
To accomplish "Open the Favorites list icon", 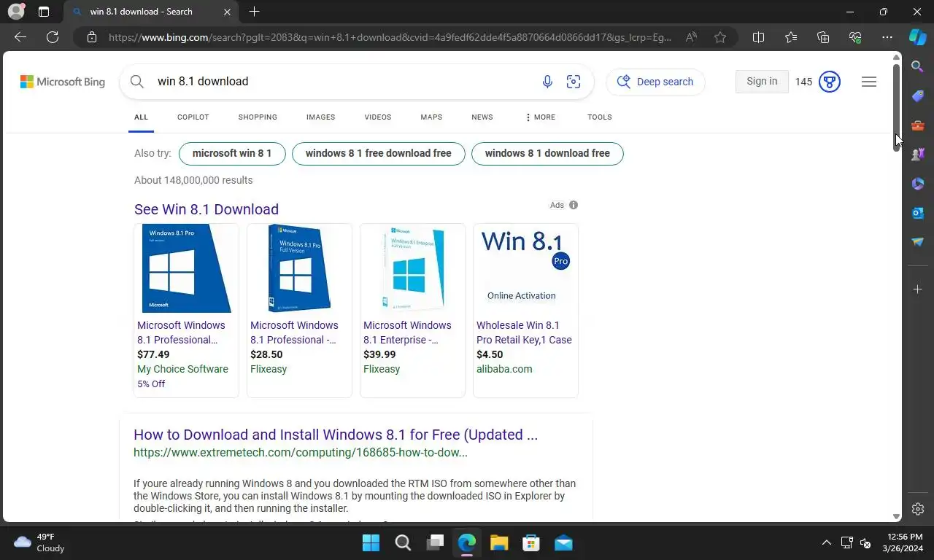I will pos(791,37).
